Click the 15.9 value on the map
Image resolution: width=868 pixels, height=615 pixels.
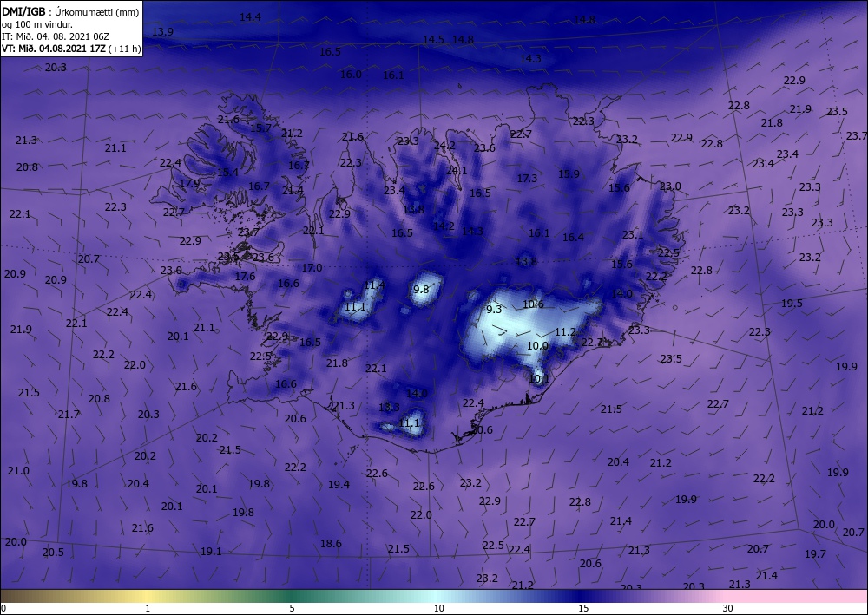pyautogui.click(x=569, y=173)
